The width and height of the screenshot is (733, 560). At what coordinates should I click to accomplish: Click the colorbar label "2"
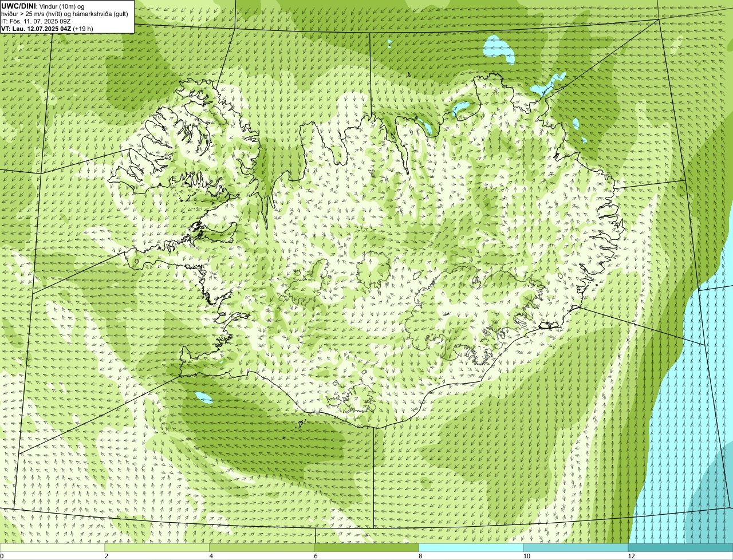[107, 556]
